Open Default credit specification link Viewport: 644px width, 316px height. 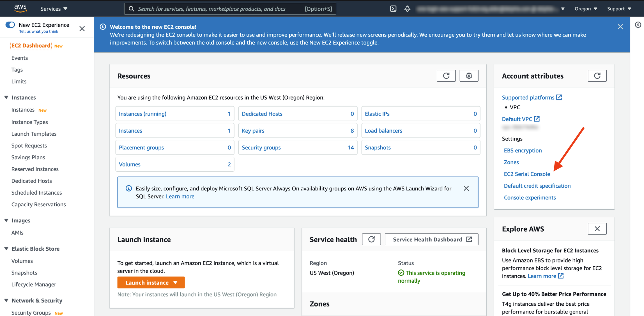point(537,186)
